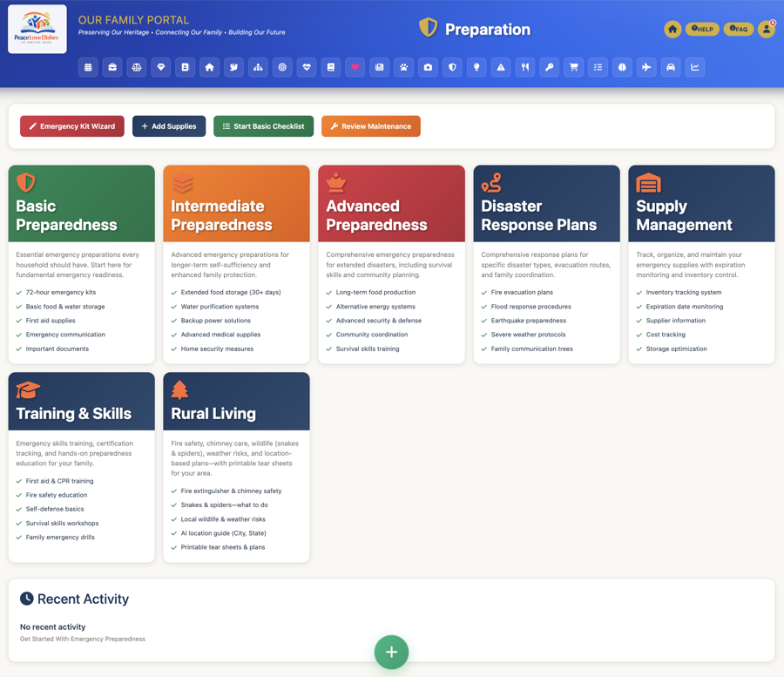Click the user account icon with notification badge
This screenshot has height=677, width=784.
pos(766,29)
